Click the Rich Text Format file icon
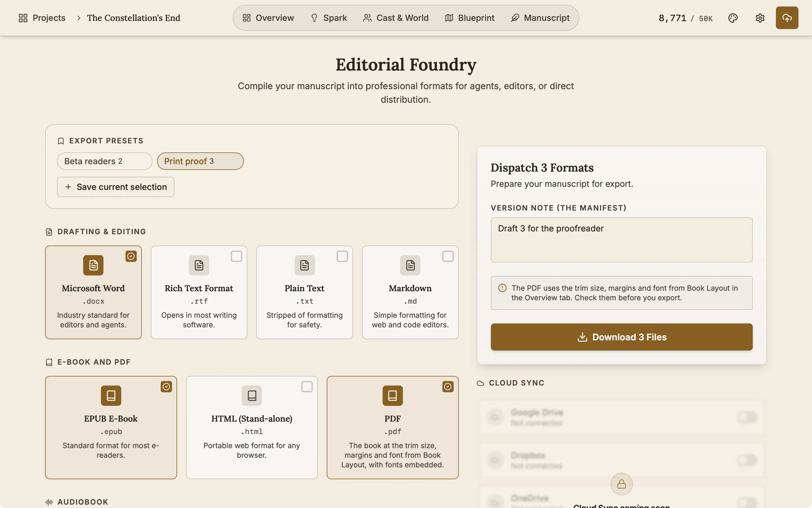 tap(199, 265)
